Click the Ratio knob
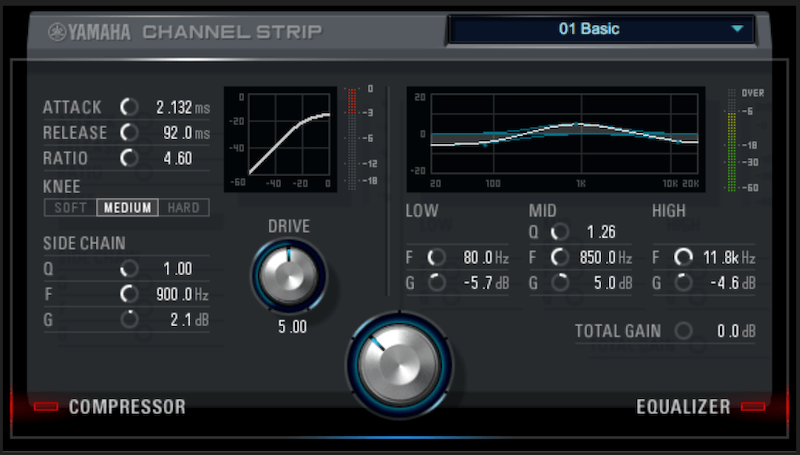Image resolution: width=800 pixels, height=455 pixels. 129,158
